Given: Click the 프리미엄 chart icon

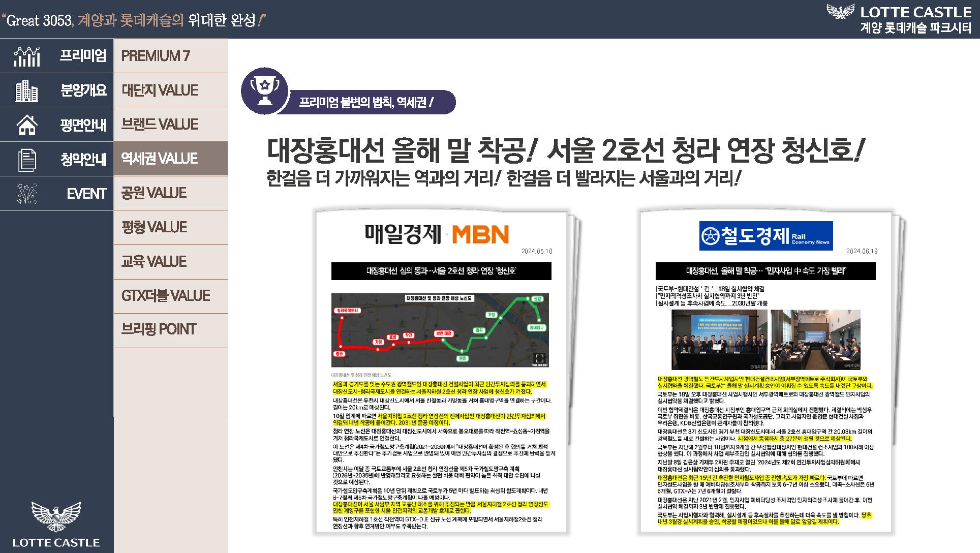Looking at the screenshot, I should (x=27, y=56).
